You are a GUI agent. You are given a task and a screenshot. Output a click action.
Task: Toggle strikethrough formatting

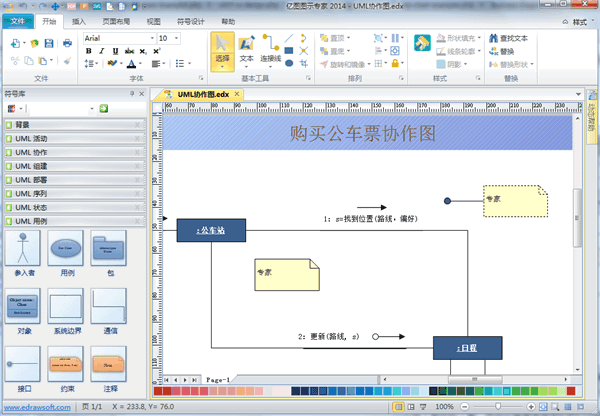[130, 51]
